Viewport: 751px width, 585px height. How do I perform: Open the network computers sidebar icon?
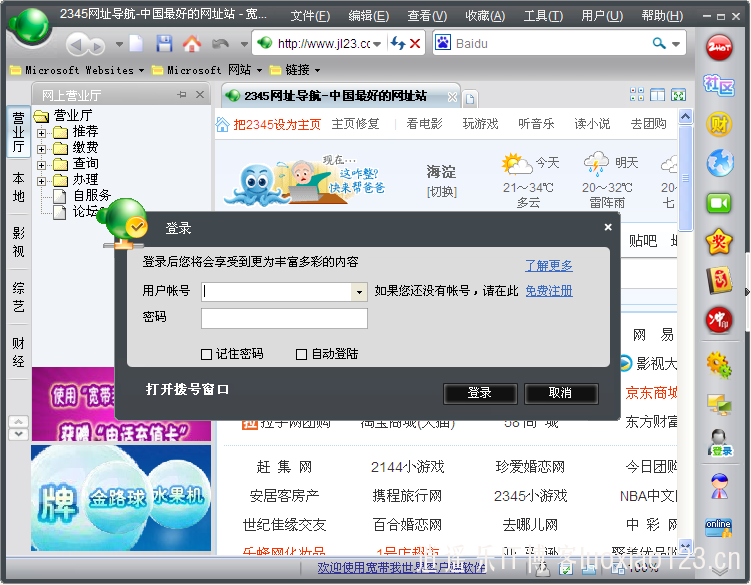coord(719,404)
